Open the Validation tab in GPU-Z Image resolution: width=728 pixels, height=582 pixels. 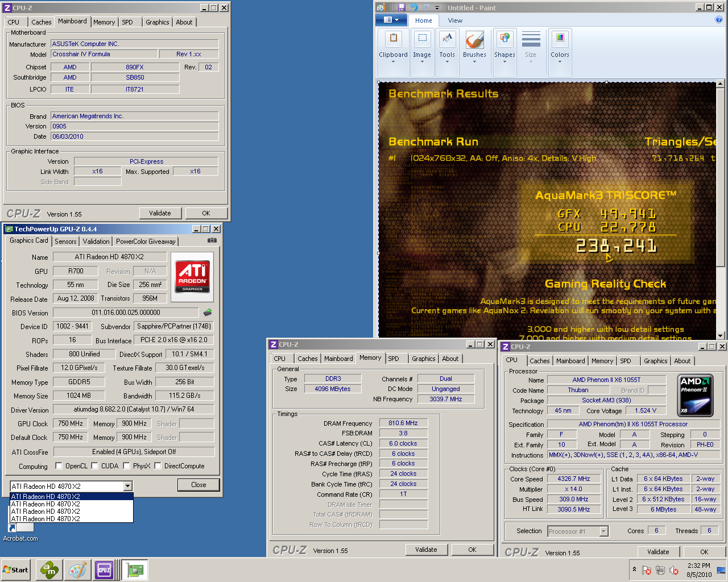[x=96, y=242]
